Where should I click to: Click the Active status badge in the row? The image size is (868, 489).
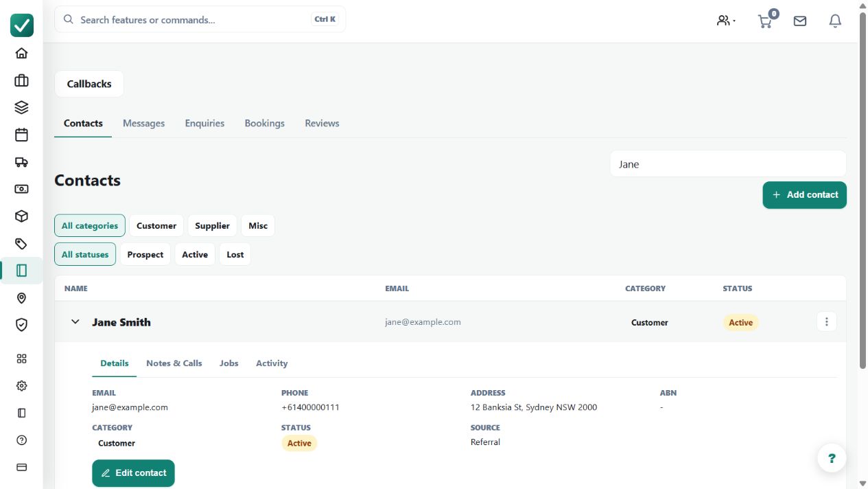[740, 322]
